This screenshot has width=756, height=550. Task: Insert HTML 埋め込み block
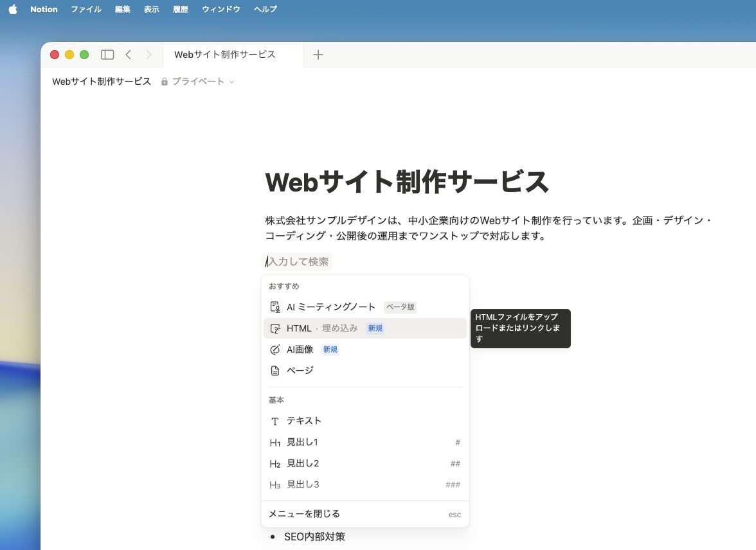(x=365, y=328)
